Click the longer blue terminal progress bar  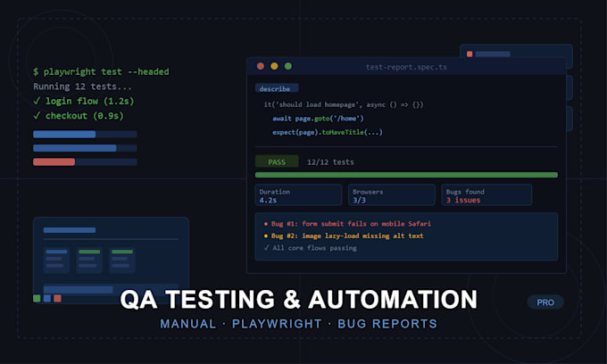pos(85,148)
